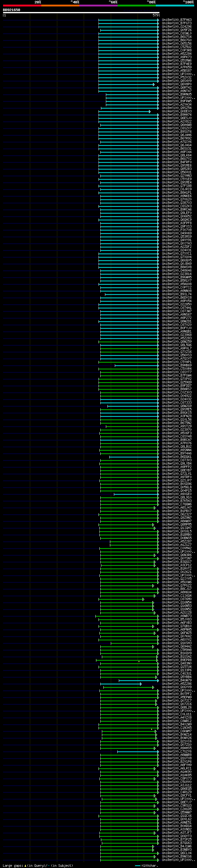This screenshot has height=868, width=197.
Task: Click the cyan alignment bar for UniRef100_Q8W2G9
Action: [x=133, y=406]
